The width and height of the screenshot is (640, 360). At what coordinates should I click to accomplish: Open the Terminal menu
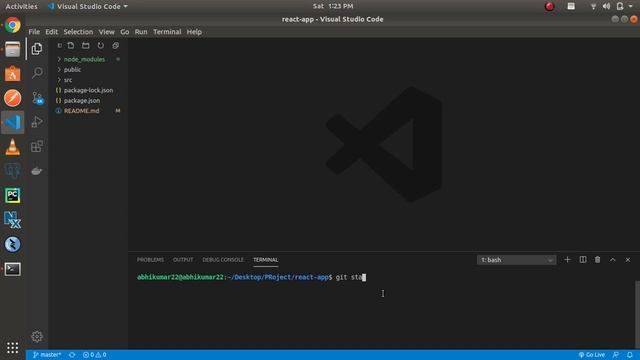click(167, 32)
